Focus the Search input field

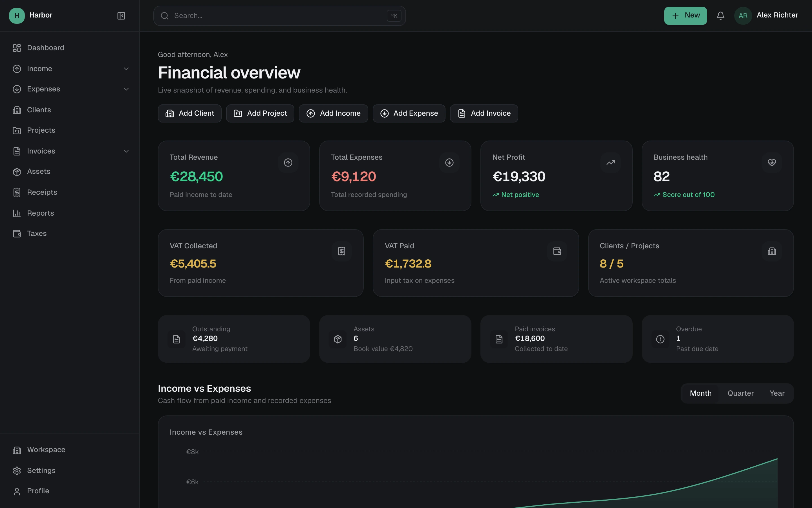pos(279,16)
